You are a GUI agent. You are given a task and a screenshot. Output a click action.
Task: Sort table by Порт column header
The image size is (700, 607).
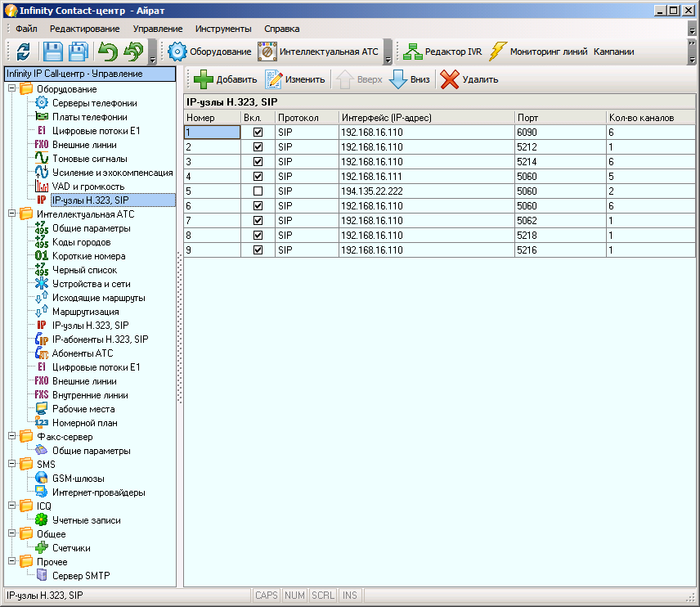560,118
